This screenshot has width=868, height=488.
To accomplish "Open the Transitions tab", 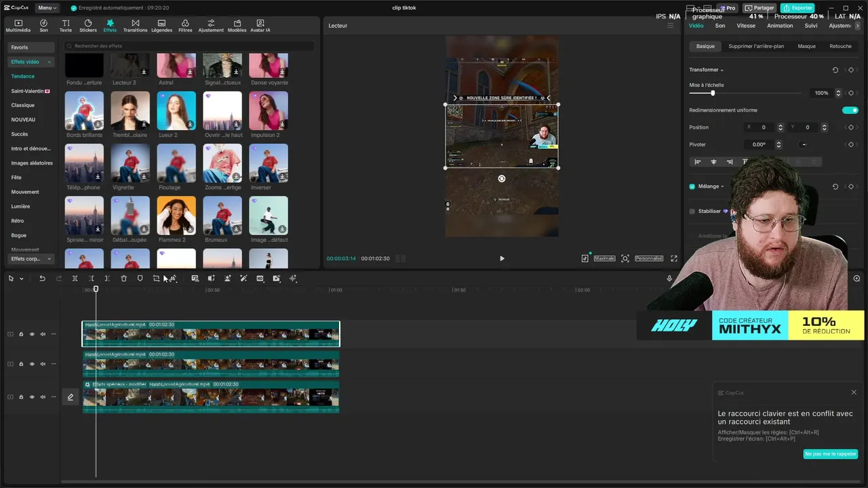I will [x=136, y=26].
